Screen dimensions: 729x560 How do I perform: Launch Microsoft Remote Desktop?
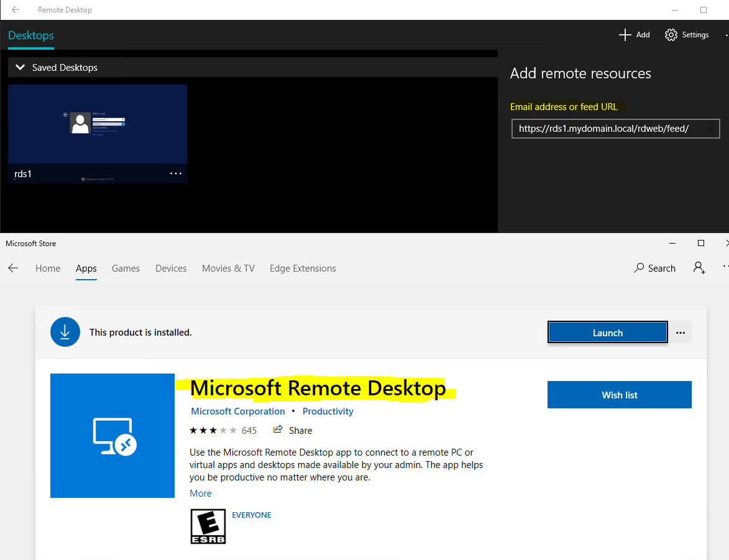click(x=608, y=333)
